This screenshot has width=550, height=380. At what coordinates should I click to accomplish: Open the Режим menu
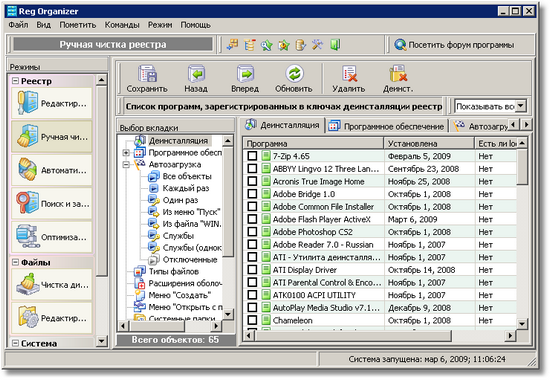click(x=160, y=25)
